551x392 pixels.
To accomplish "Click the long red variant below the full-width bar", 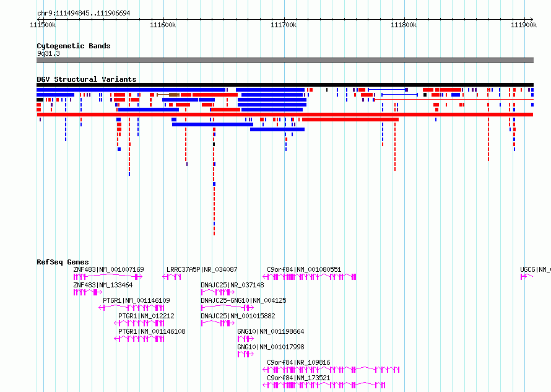I will point(350,120).
